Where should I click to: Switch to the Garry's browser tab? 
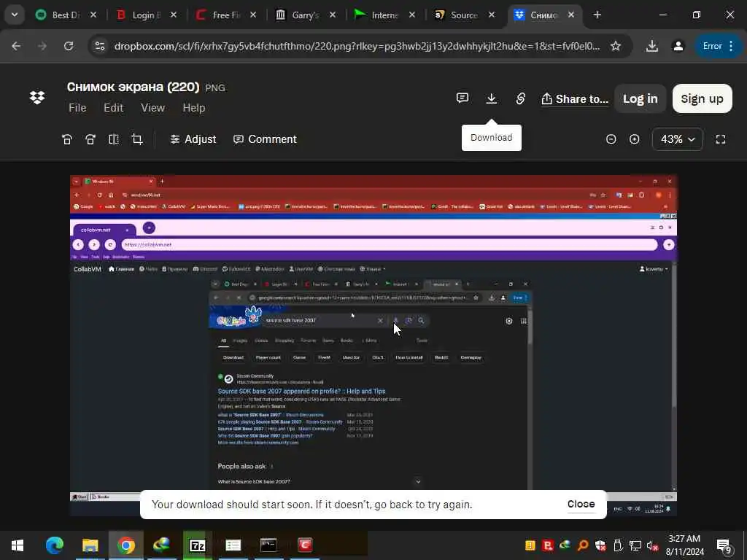point(305,15)
